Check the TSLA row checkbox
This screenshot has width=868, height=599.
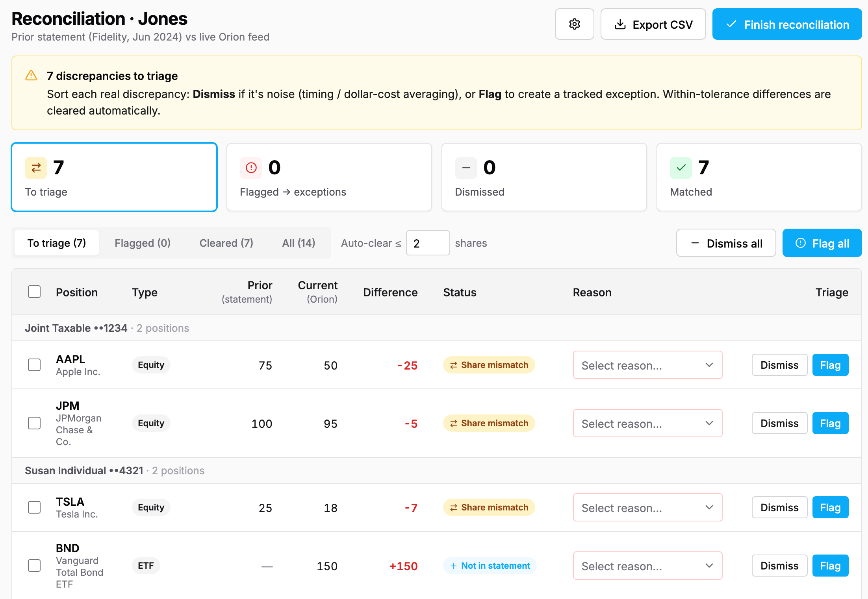coord(34,507)
